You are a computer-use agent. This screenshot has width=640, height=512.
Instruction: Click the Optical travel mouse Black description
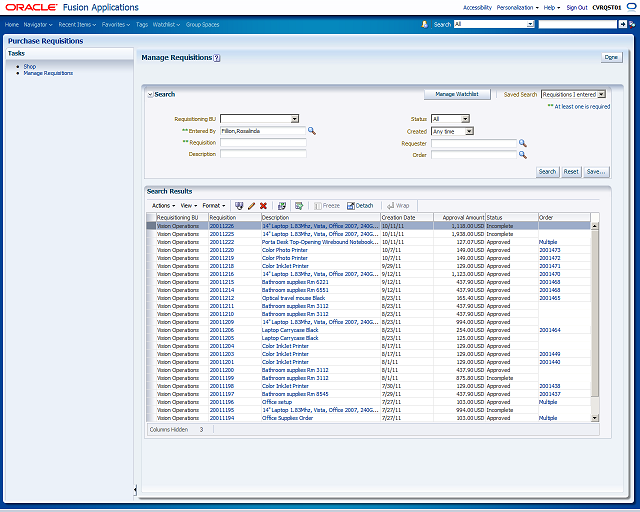[x=293, y=298]
